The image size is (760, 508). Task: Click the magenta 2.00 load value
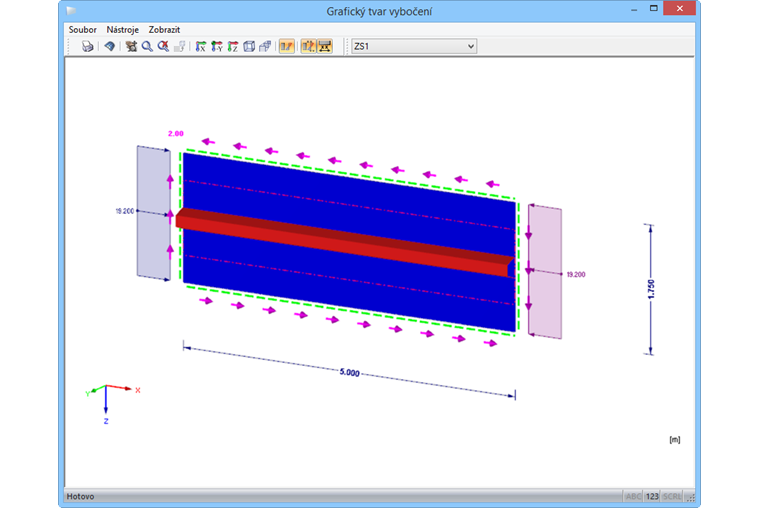(176, 134)
